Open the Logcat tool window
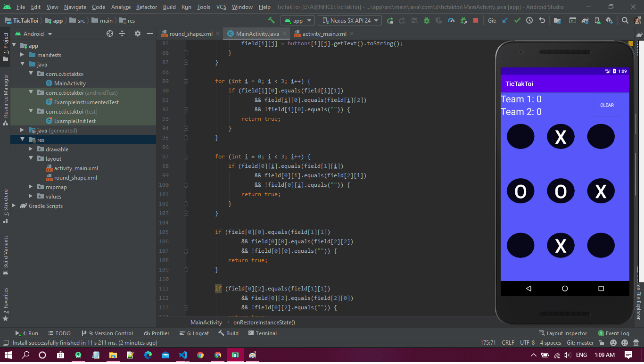The width and height of the screenshot is (644, 364). 194,333
